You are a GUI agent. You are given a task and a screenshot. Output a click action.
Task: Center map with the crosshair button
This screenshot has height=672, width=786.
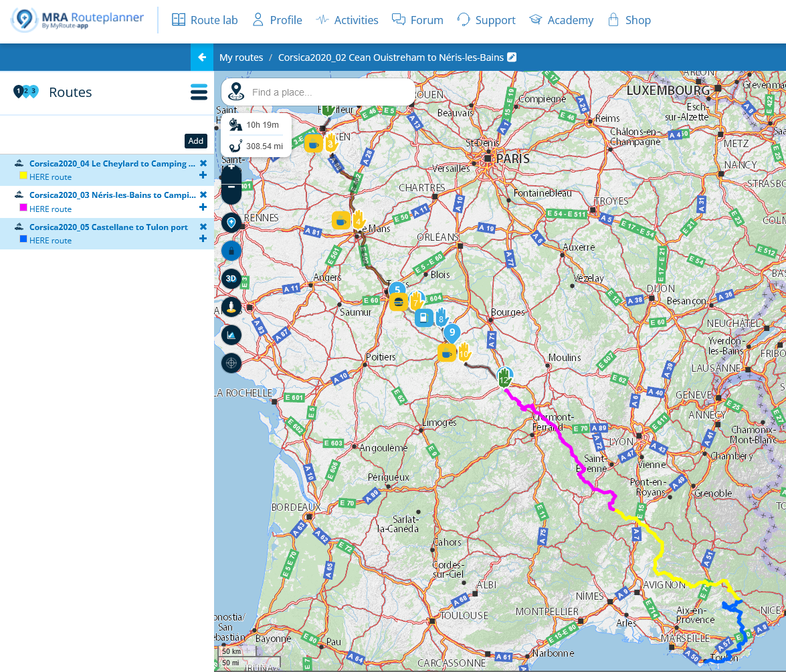click(231, 363)
